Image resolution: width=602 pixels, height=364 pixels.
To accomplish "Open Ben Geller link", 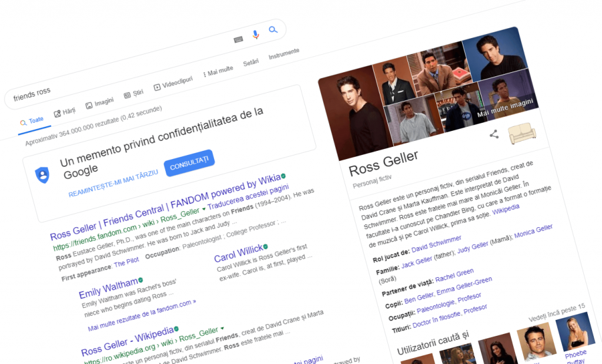I will click(x=419, y=298).
